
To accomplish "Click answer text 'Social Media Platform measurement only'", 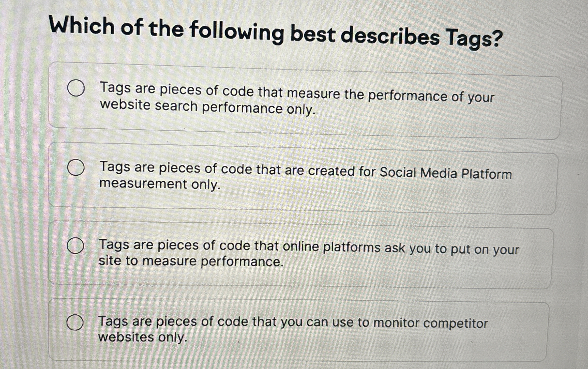I will (160, 184).
